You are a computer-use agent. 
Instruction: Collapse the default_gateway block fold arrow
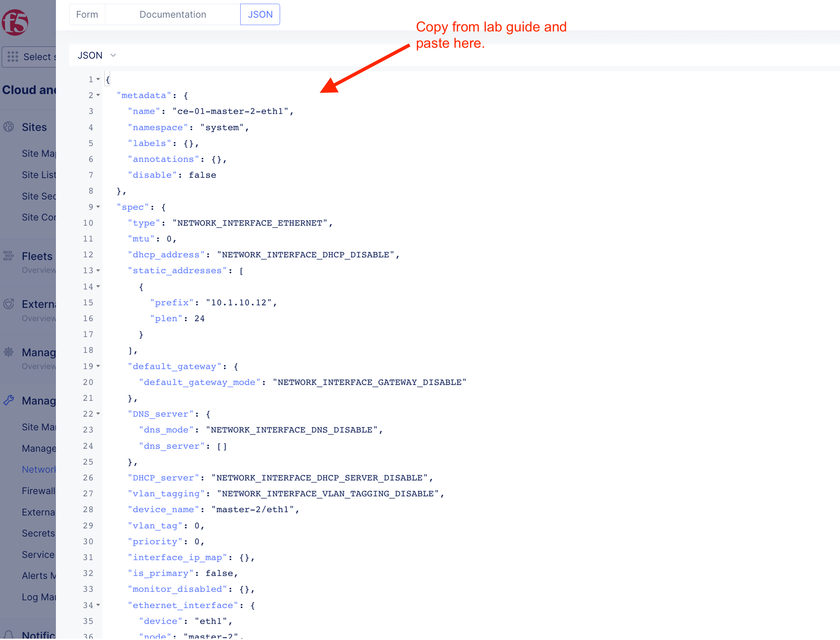(98, 366)
